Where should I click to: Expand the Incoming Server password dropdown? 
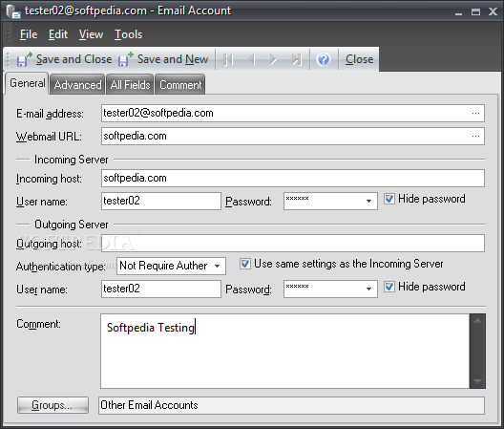pyautogui.click(x=368, y=202)
